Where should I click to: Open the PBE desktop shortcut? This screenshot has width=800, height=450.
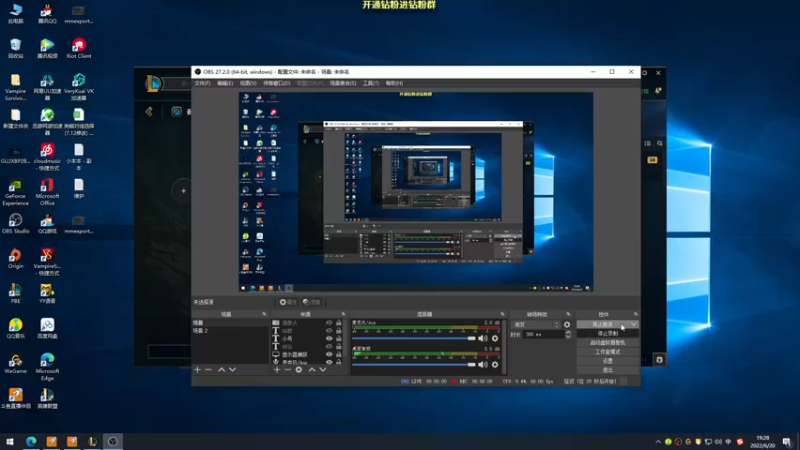(15, 293)
